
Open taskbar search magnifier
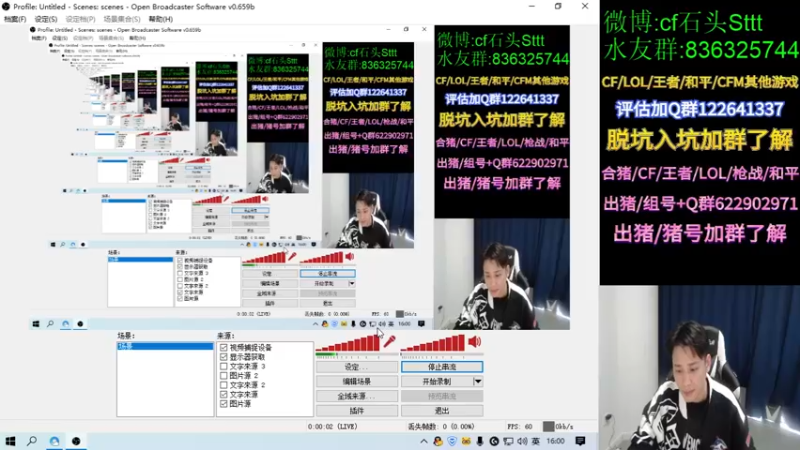(x=32, y=441)
